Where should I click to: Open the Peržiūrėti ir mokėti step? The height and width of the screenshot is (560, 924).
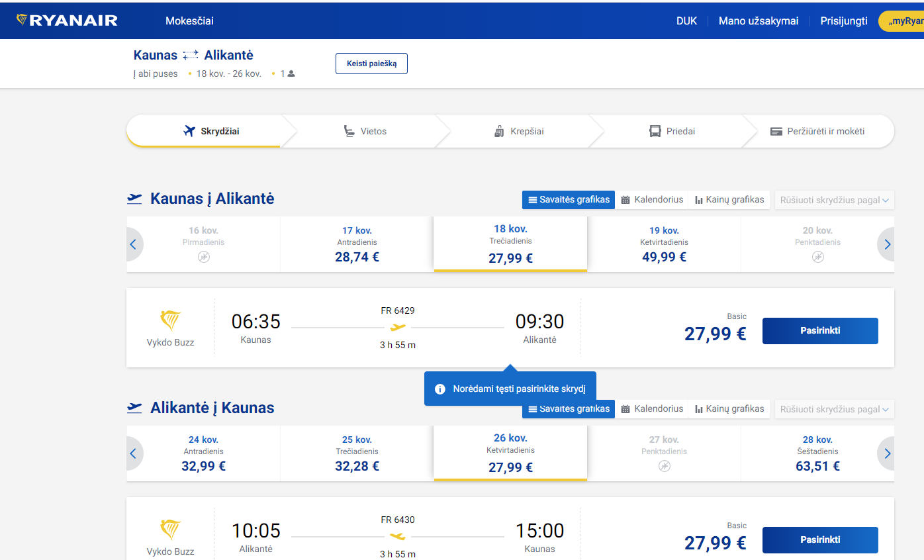(825, 130)
